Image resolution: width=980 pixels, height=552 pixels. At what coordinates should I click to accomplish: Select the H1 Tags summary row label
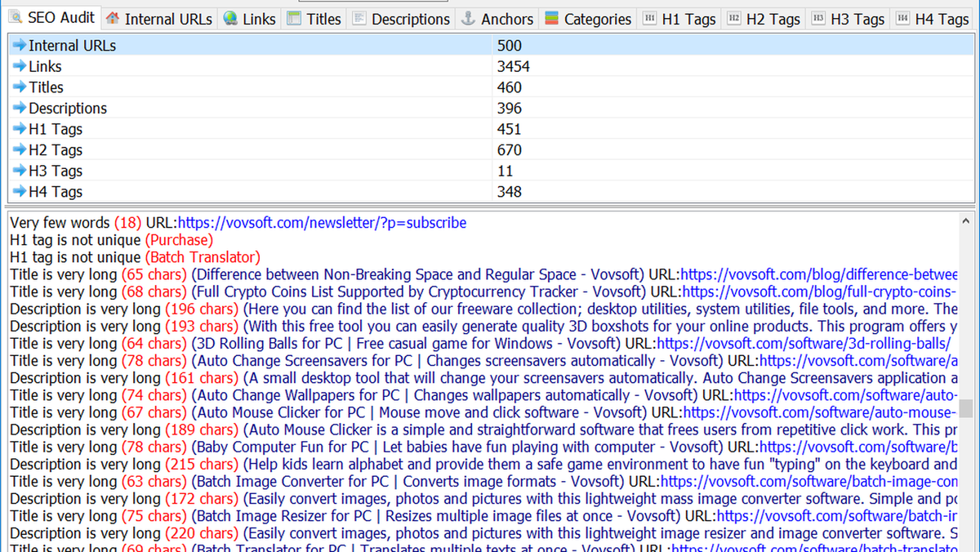(56, 130)
